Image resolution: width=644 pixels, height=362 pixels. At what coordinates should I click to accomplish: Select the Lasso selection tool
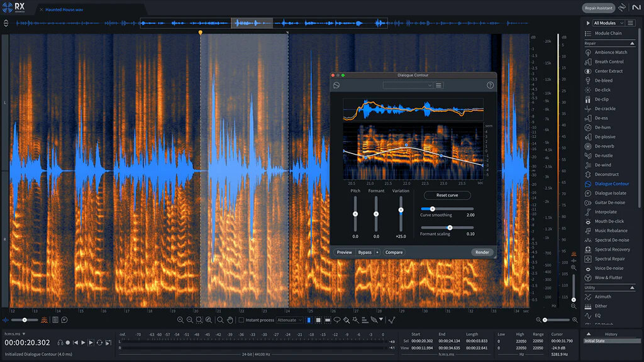pos(336,319)
